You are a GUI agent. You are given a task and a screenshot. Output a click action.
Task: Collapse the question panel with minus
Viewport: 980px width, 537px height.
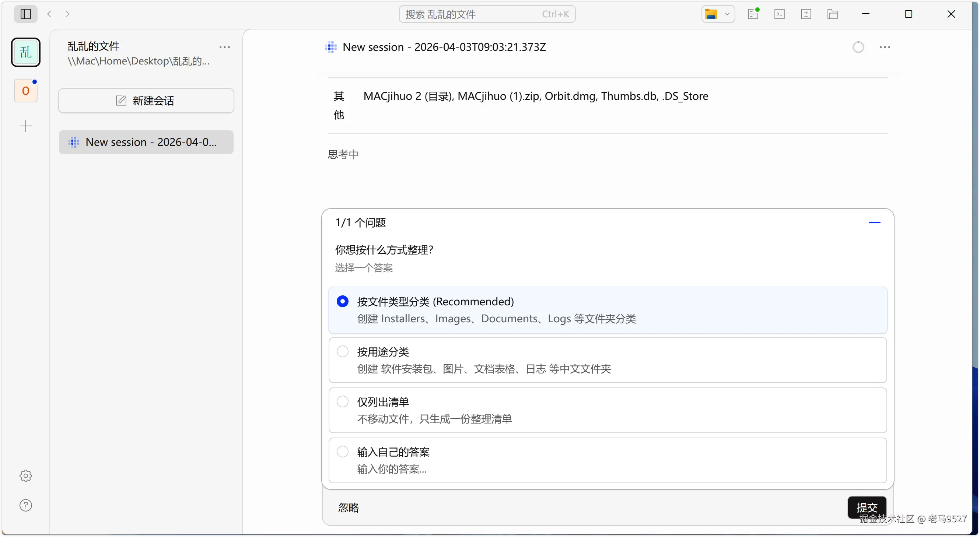(x=874, y=222)
